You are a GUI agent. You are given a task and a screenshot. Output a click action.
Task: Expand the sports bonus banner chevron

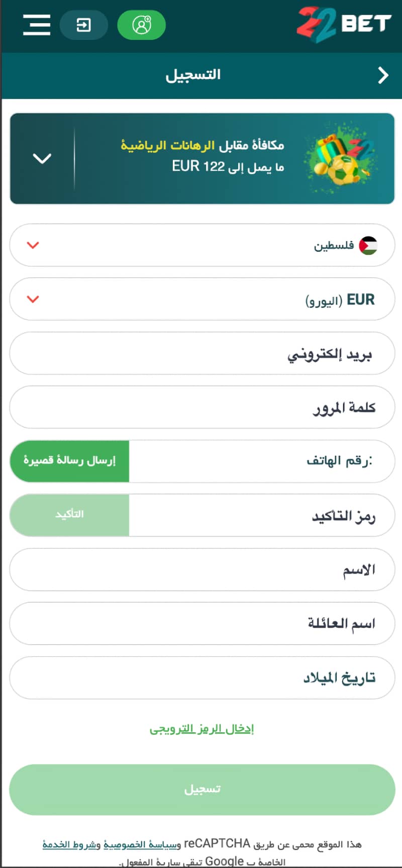(42, 159)
